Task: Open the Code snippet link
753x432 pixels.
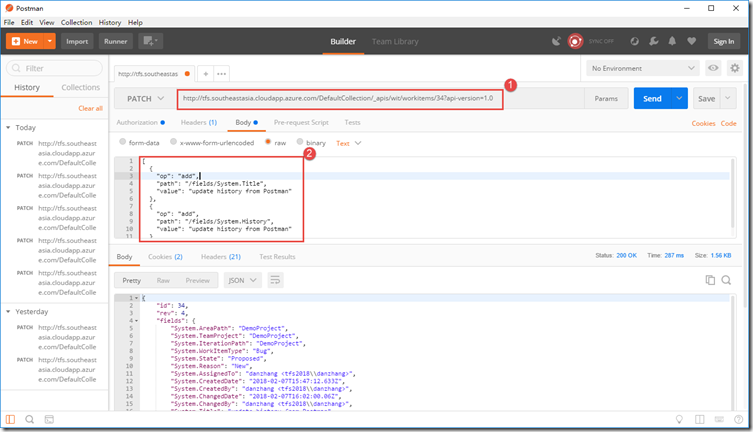Action: point(729,123)
